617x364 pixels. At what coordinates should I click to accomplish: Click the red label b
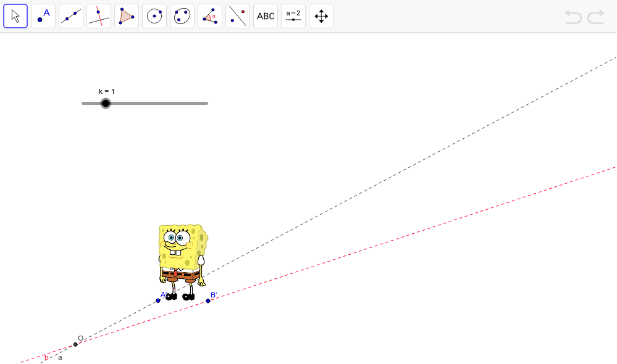point(46,357)
